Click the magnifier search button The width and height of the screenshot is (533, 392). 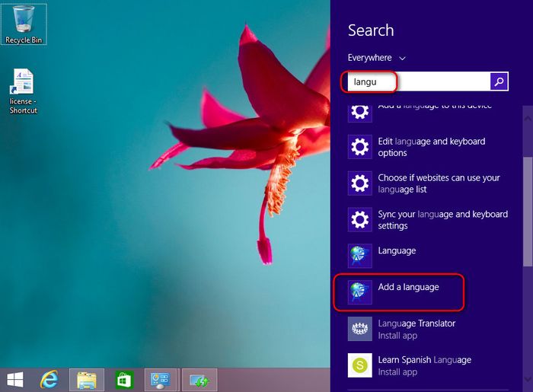pyautogui.click(x=499, y=81)
